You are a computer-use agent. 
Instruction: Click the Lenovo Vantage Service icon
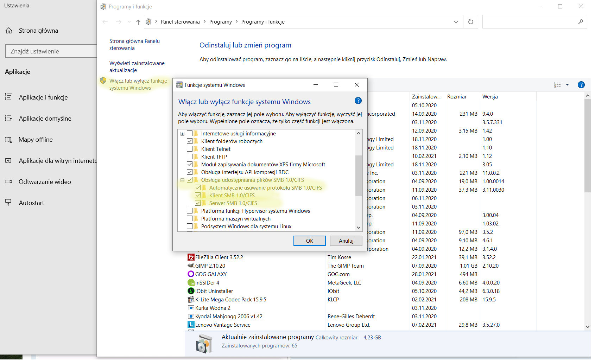pos(191,325)
